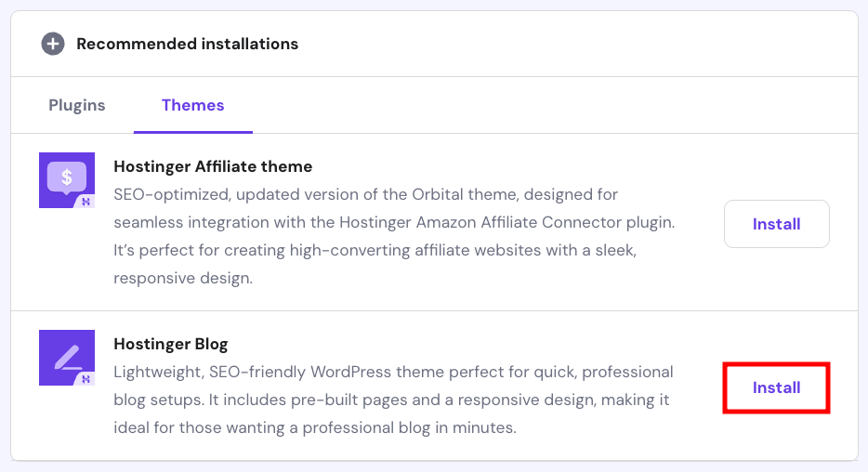Click the Hostinger Affiliate theme icon
The image size is (868, 472).
click(x=67, y=180)
